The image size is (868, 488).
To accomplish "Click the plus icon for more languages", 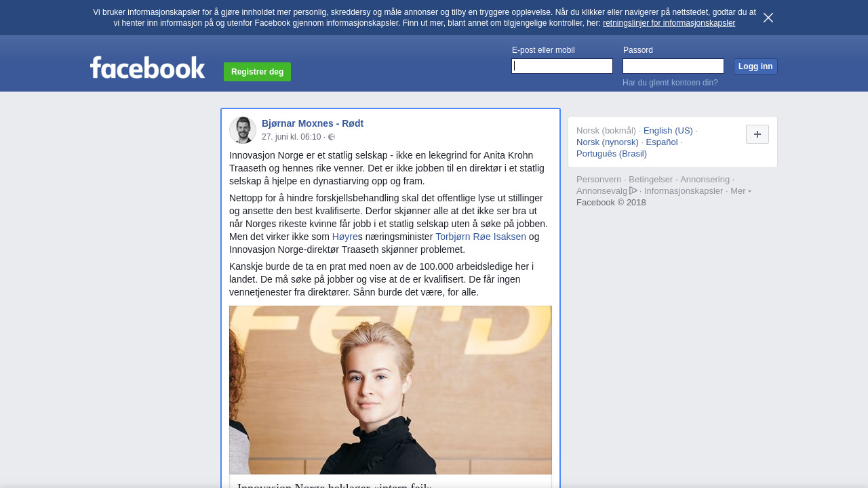I will [x=757, y=134].
